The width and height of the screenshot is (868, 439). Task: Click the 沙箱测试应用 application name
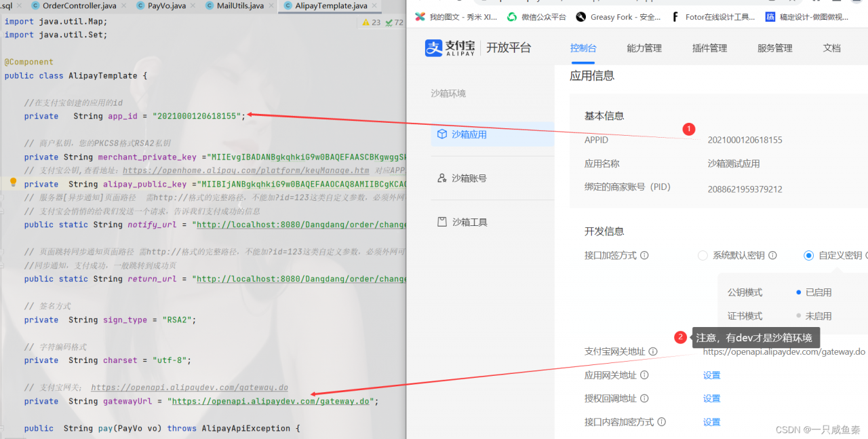coord(734,164)
